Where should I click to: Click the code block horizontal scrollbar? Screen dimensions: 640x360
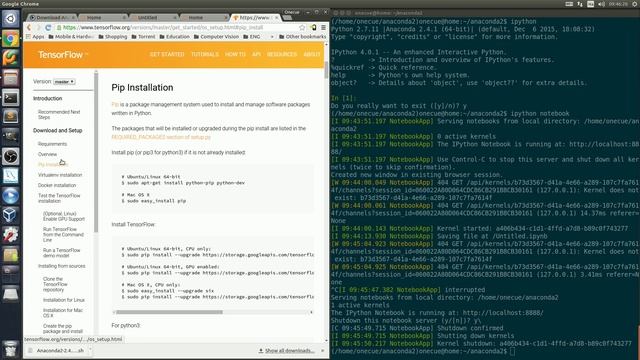(169, 312)
